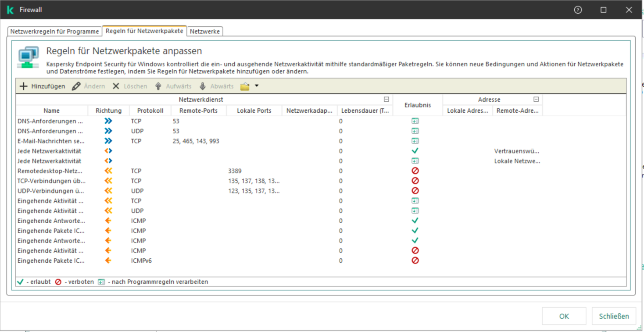Click the Hinzufügen plus icon
Viewport: 644px width, 332px height.
(24, 86)
